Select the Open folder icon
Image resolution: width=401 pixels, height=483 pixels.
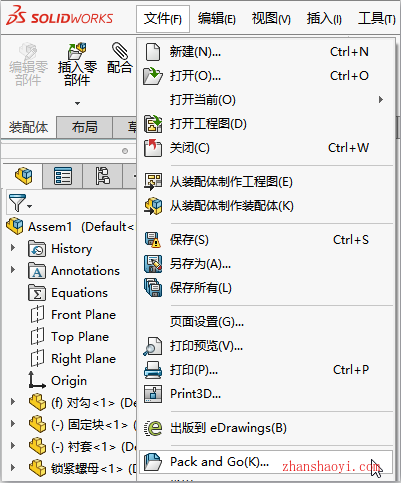click(x=152, y=76)
